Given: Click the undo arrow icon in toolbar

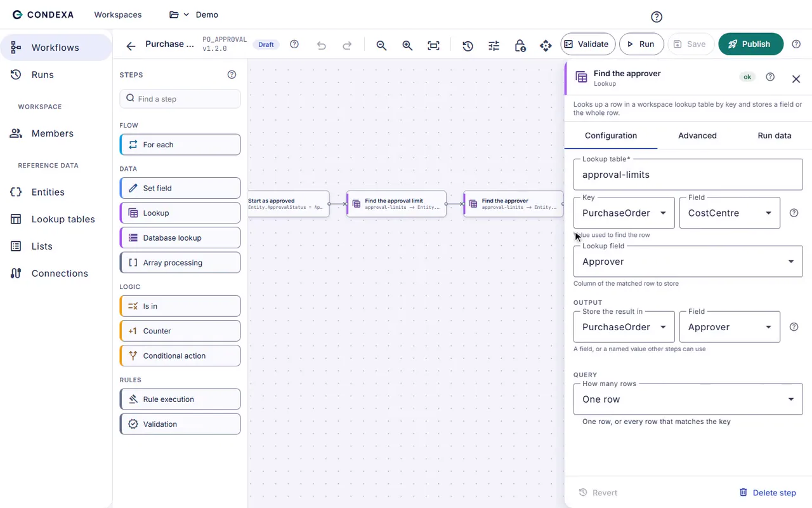Looking at the screenshot, I should [322, 45].
